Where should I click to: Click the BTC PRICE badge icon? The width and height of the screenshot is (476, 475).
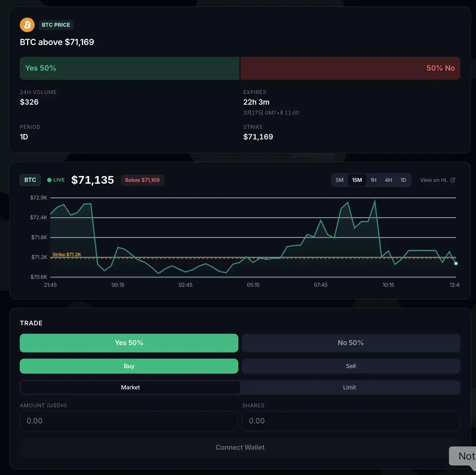tap(56, 25)
